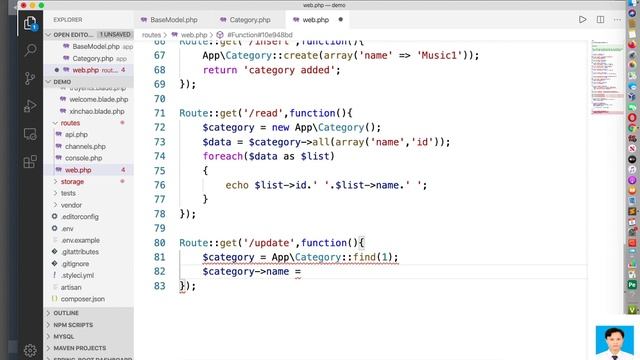Select web.php in Open Editors list
Viewport: 640px width, 360px height.
pos(89,70)
